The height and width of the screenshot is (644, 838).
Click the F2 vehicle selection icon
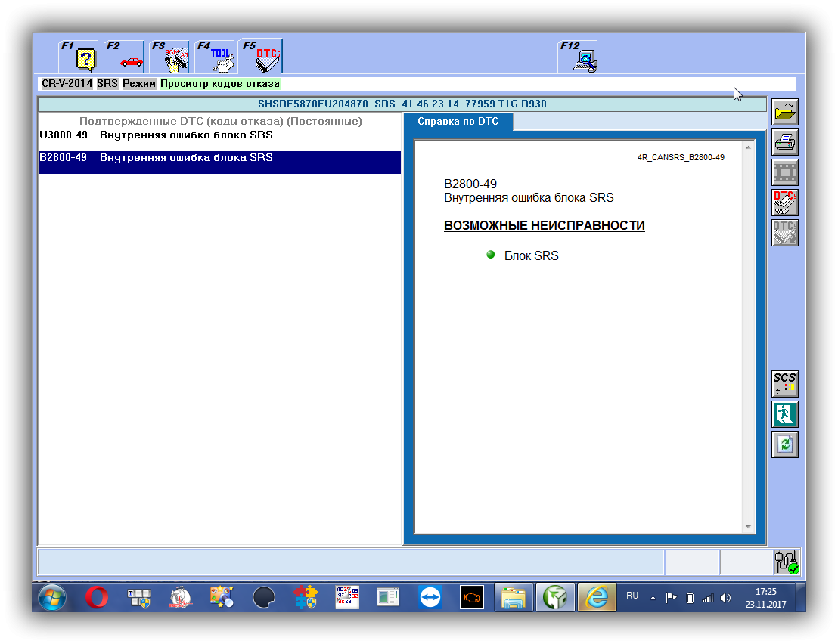tap(124, 56)
